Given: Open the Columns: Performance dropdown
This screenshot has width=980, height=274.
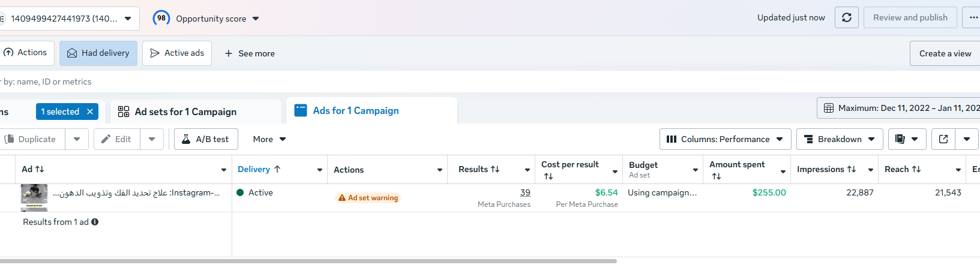Looking at the screenshot, I should click(x=725, y=139).
